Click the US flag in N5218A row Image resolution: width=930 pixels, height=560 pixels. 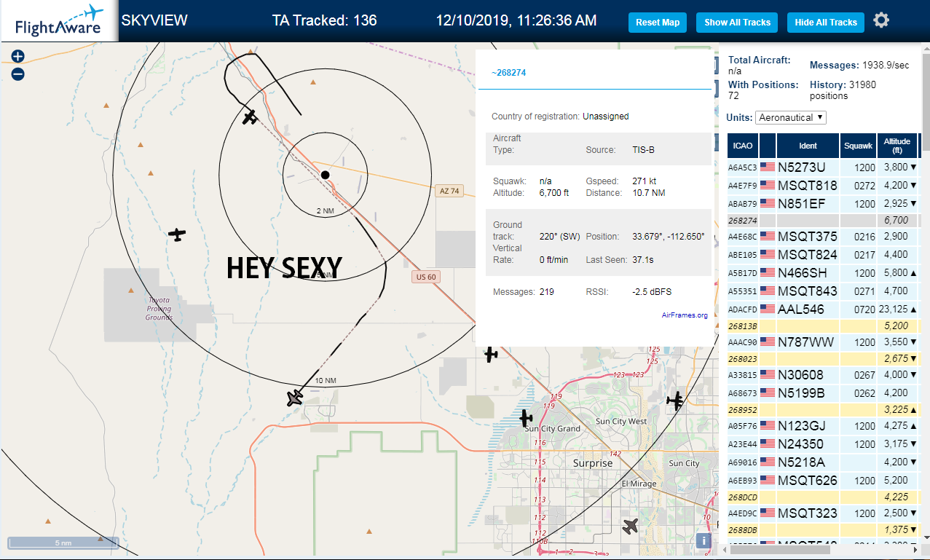tap(768, 462)
